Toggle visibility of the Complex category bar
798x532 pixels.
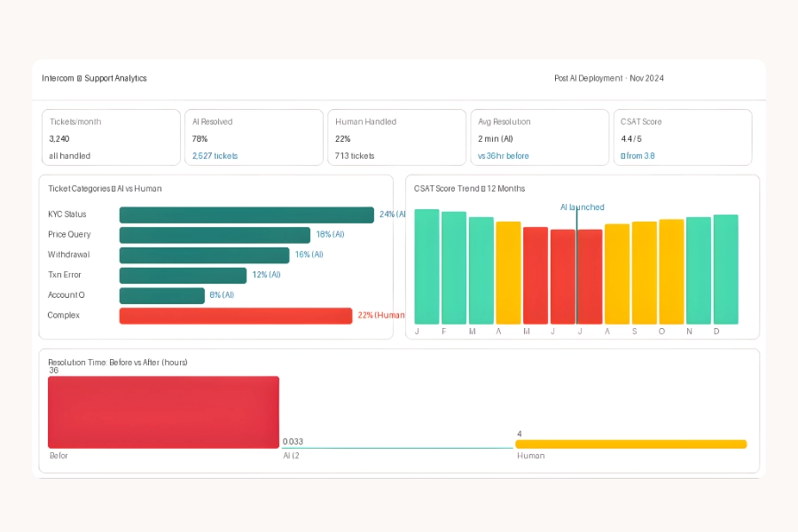[235, 316]
